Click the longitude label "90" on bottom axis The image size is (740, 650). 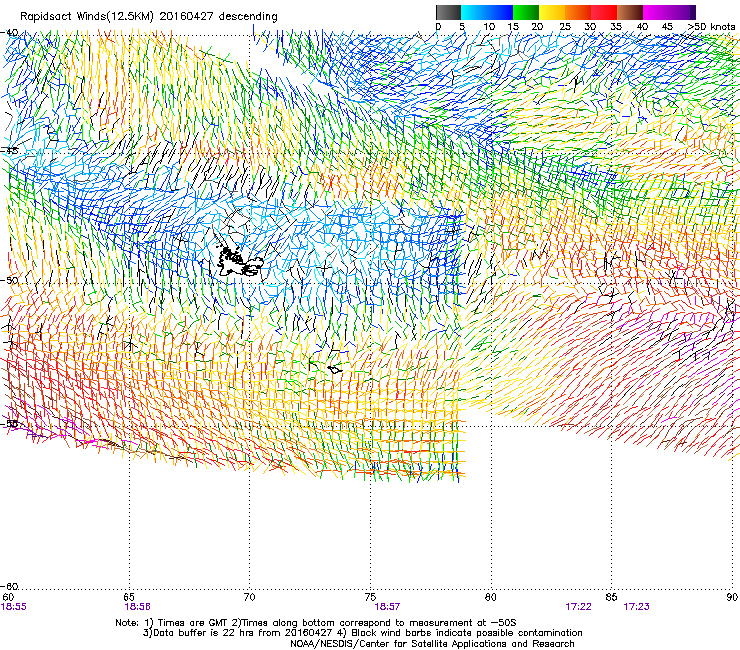[x=732, y=597]
